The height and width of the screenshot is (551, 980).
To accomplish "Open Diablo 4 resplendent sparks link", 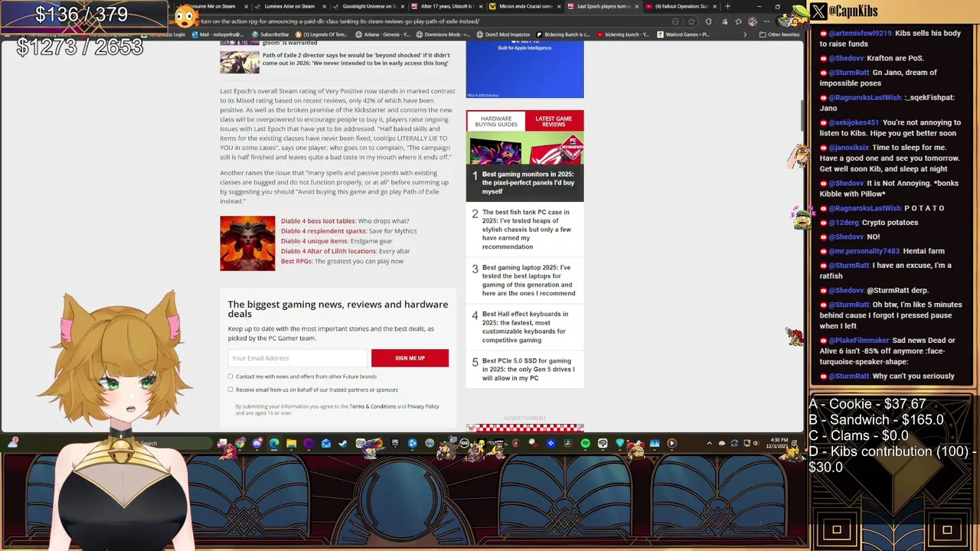I will coord(323,231).
